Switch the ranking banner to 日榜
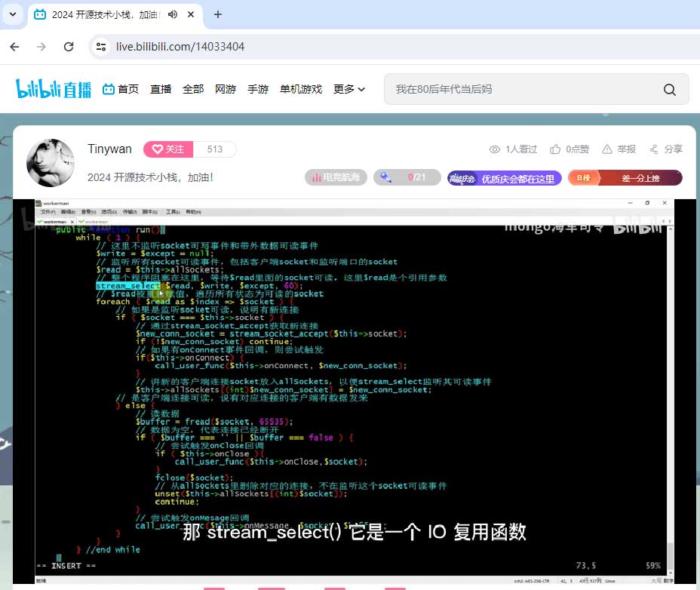700x590 pixels. click(582, 177)
